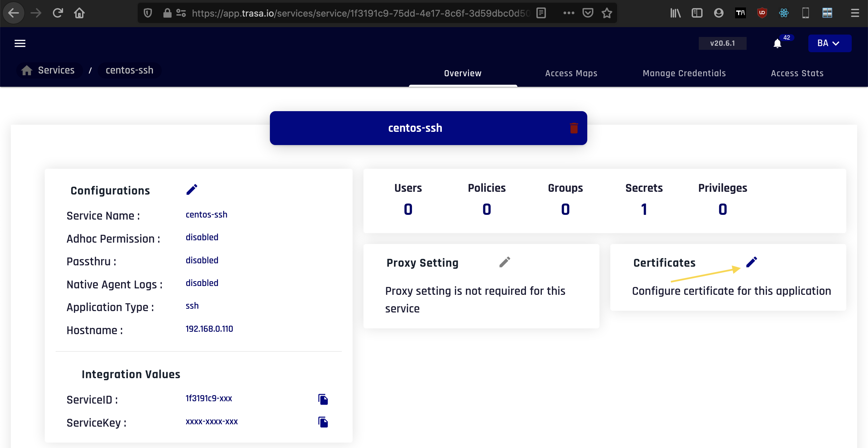The width and height of the screenshot is (868, 448).
Task: Open notifications via the bell icon
Action: [777, 43]
